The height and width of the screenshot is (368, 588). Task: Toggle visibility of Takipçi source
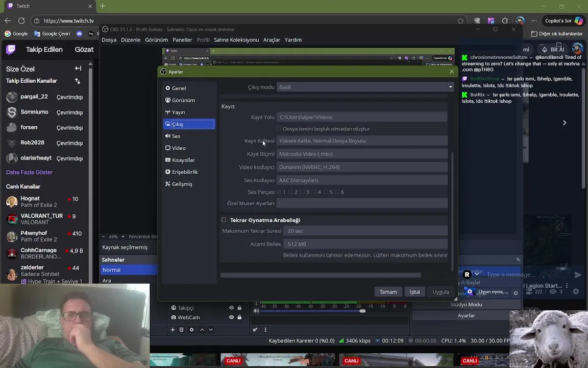[x=231, y=308]
